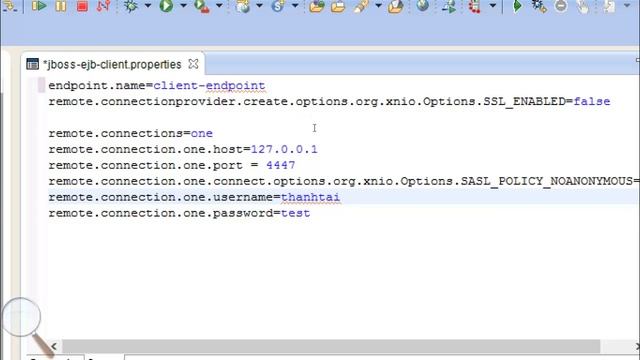Click the password value test

295,213
